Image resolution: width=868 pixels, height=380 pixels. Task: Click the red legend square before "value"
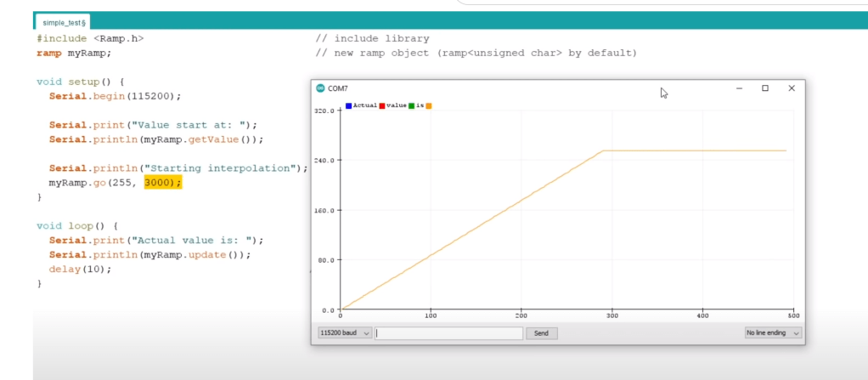(x=383, y=105)
